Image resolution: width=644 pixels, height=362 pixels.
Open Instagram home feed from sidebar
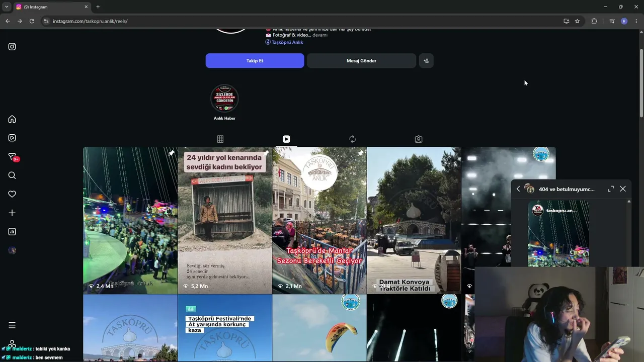point(12,119)
